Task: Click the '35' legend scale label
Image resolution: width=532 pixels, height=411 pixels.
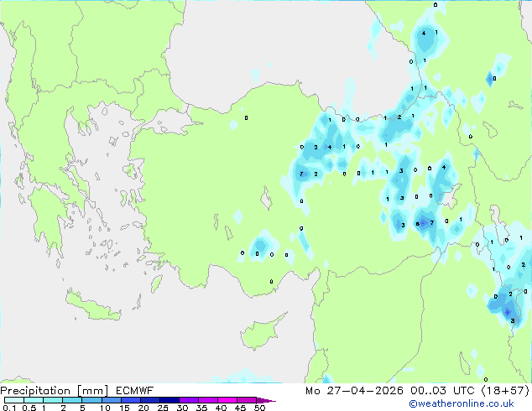Action: click(x=201, y=408)
